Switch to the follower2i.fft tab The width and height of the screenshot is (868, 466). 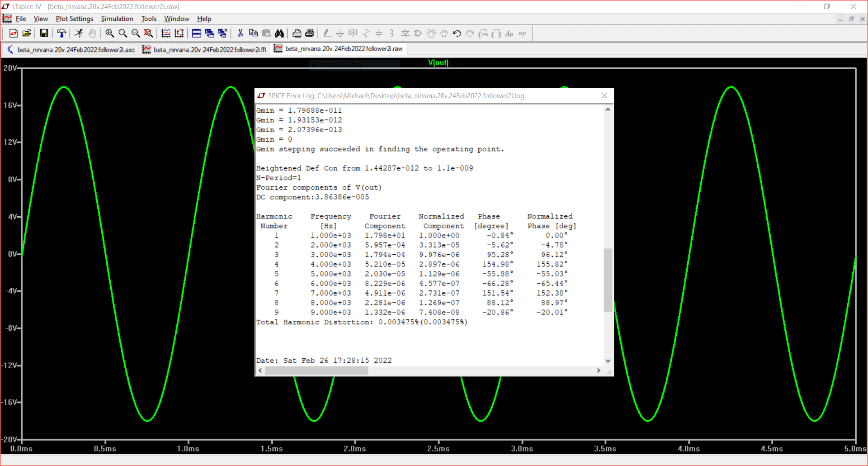[204, 49]
